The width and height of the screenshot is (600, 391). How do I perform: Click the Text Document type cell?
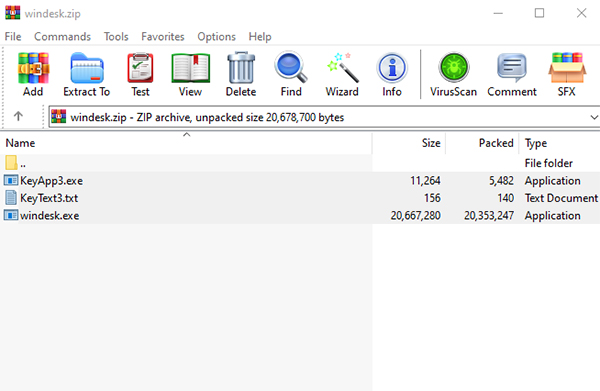tap(561, 198)
